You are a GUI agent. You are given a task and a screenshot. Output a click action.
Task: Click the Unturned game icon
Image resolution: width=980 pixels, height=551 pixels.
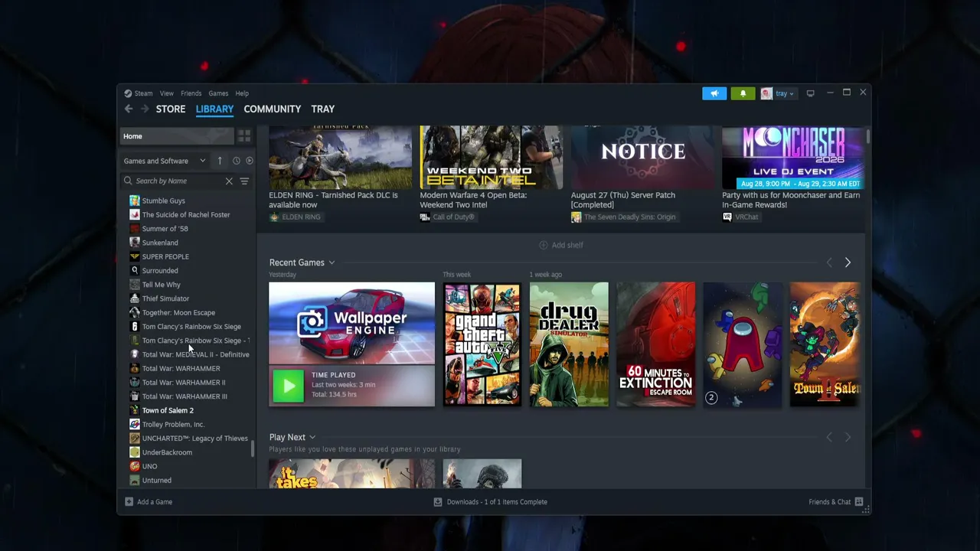(135, 481)
